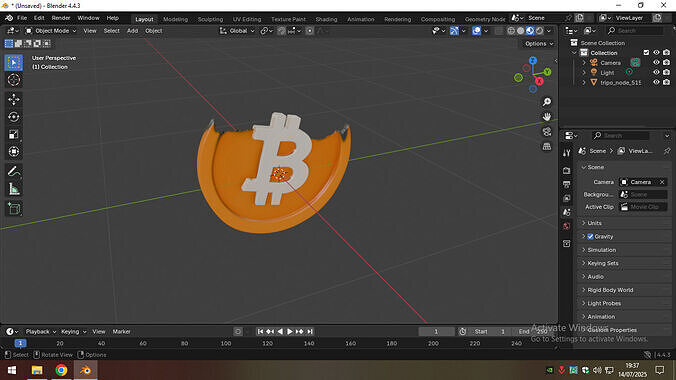Open the Render menu
This screenshot has height=380, width=676.
(x=61, y=18)
